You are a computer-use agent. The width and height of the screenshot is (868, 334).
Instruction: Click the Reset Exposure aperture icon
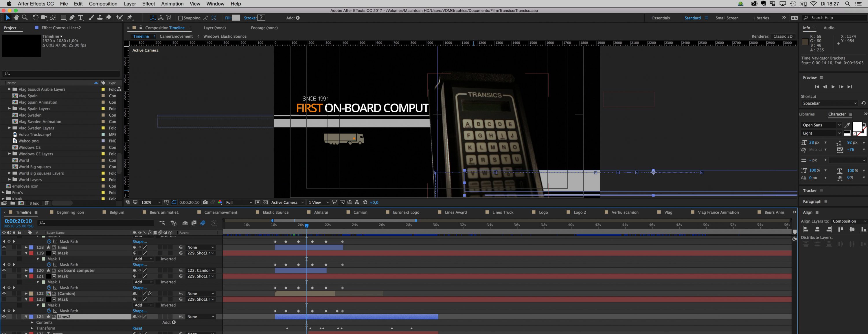[365, 202]
